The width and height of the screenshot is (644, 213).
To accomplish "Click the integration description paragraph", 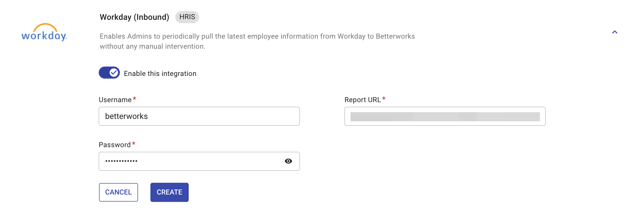I will point(257,41).
